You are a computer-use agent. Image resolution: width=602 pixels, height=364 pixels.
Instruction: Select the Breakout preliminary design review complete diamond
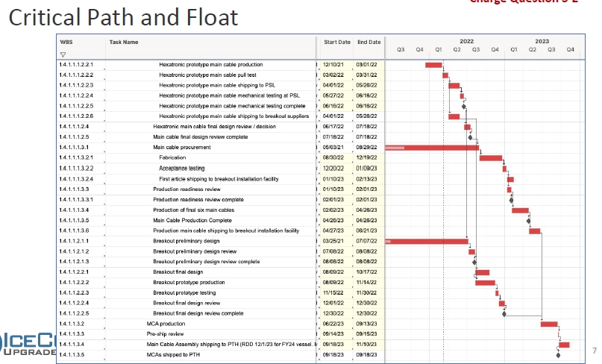click(473, 262)
